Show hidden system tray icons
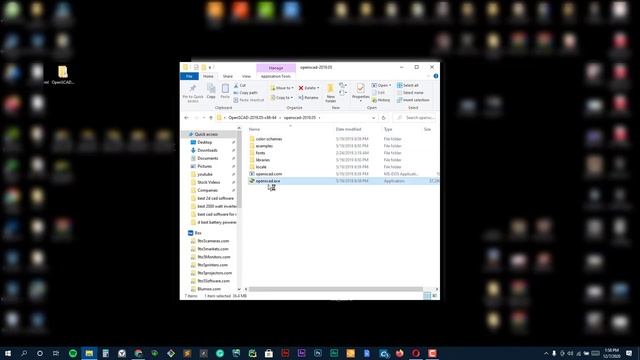This screenshot has width=640, height=360. pos(546,353)
